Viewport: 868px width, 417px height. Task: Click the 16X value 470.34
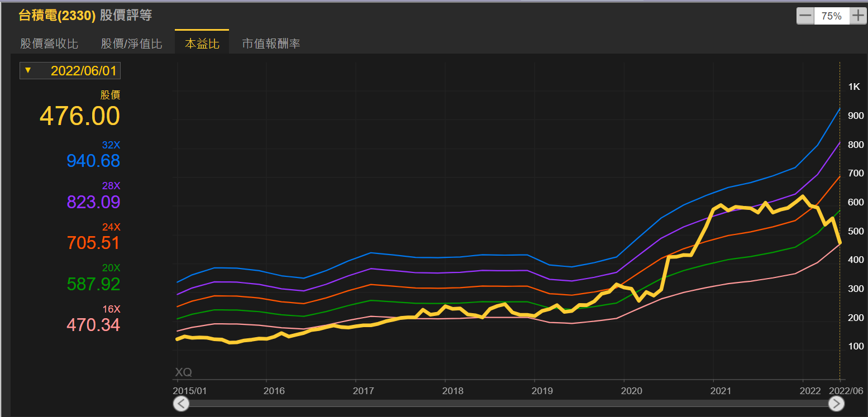[93, 325]
